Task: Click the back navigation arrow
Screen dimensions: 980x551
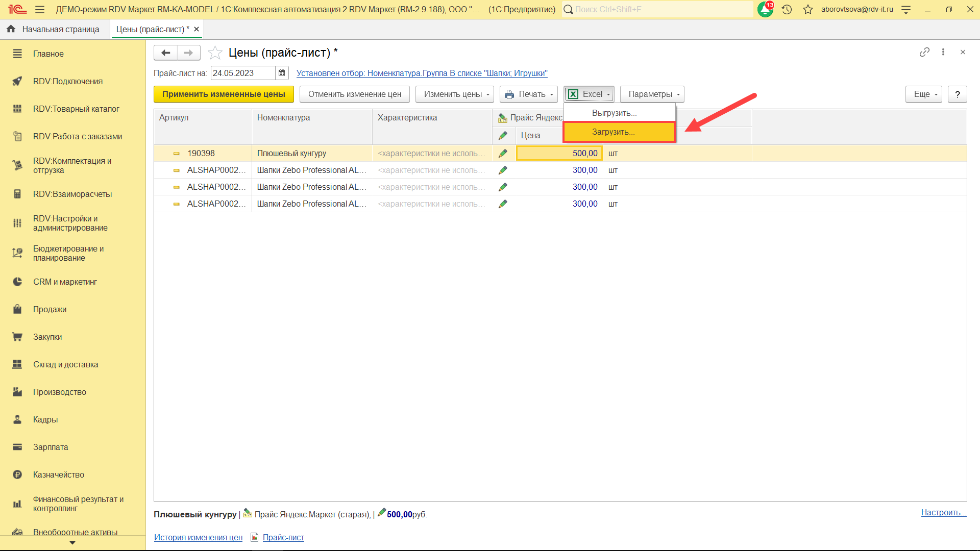Action: tap(165, 53)
